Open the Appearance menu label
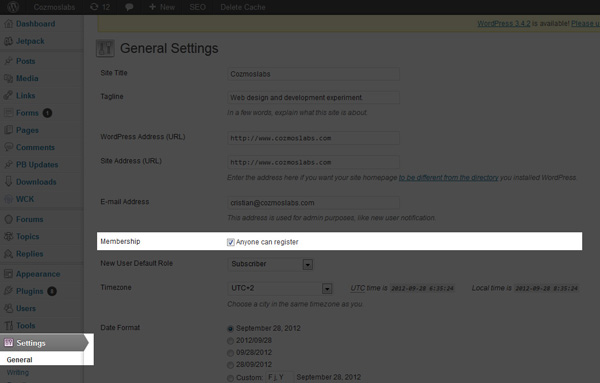600x383 pixels. pyautogui.click(x=38, y=274)
